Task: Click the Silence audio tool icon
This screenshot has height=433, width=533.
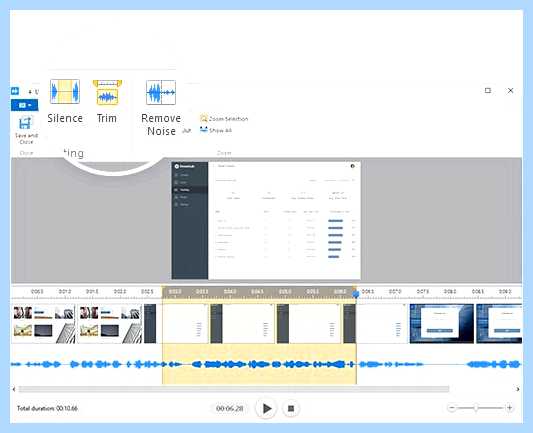Action: point(65,91)
